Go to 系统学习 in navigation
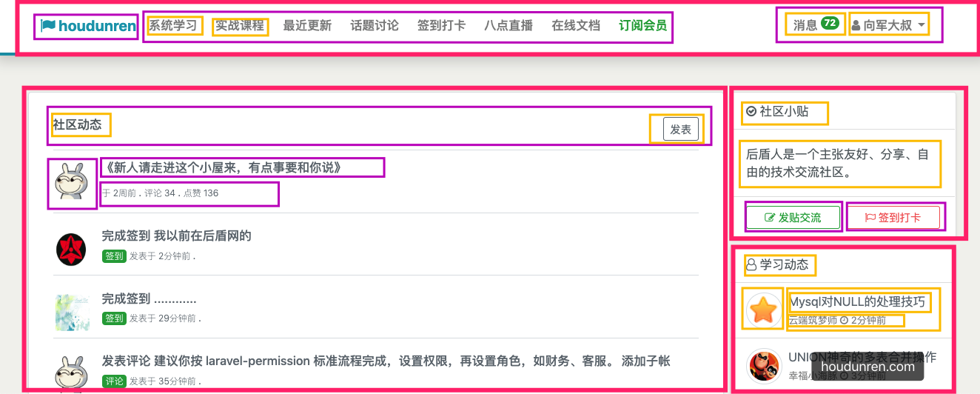 click(173, 26)
